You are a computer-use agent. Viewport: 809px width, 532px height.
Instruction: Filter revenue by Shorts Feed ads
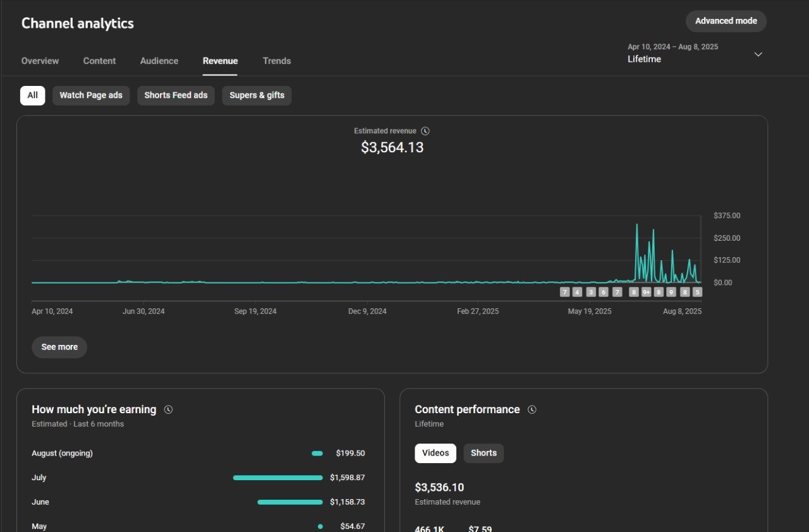176,95
